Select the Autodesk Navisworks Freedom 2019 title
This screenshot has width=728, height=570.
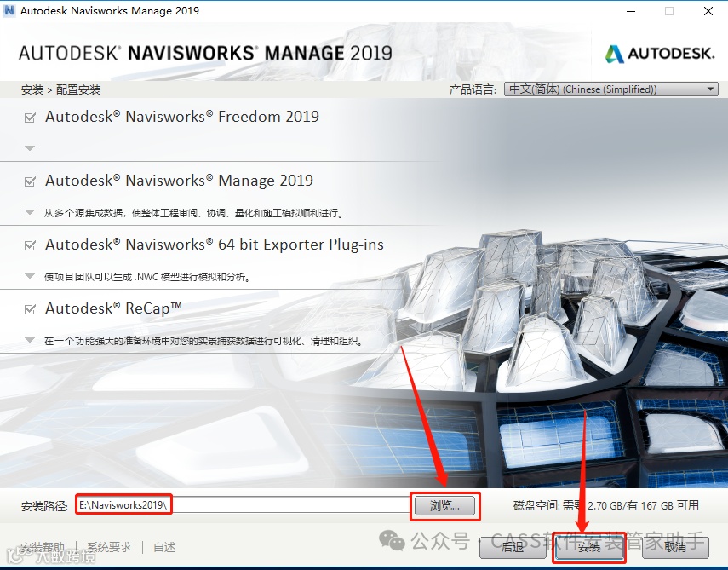click(x=182, y=117)
